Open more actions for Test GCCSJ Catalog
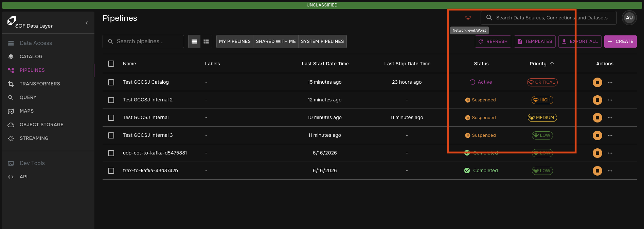Viewport: 644px width, 229px height. click(610, 82)
